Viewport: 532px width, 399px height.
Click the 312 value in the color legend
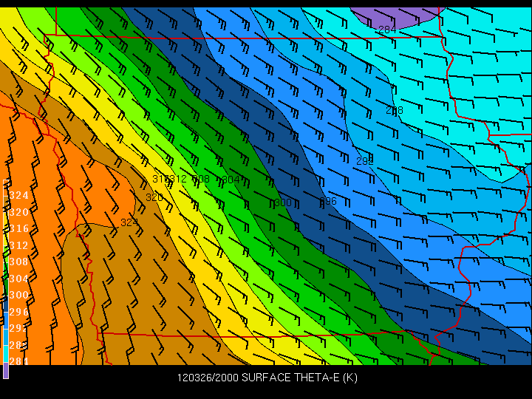[x=19, y=245]
